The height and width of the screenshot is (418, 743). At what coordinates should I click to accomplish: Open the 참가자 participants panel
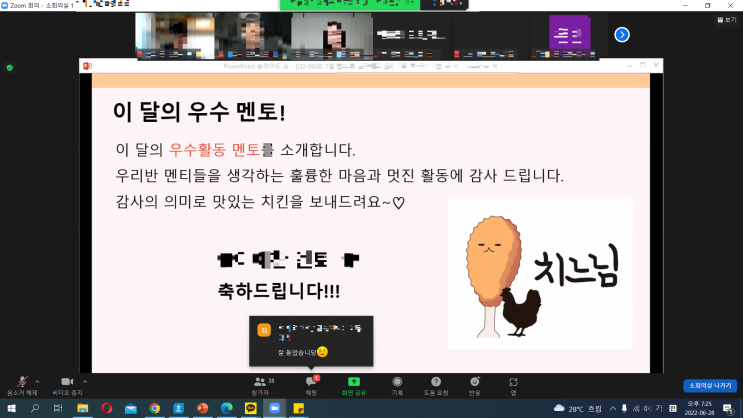[263, 386]
